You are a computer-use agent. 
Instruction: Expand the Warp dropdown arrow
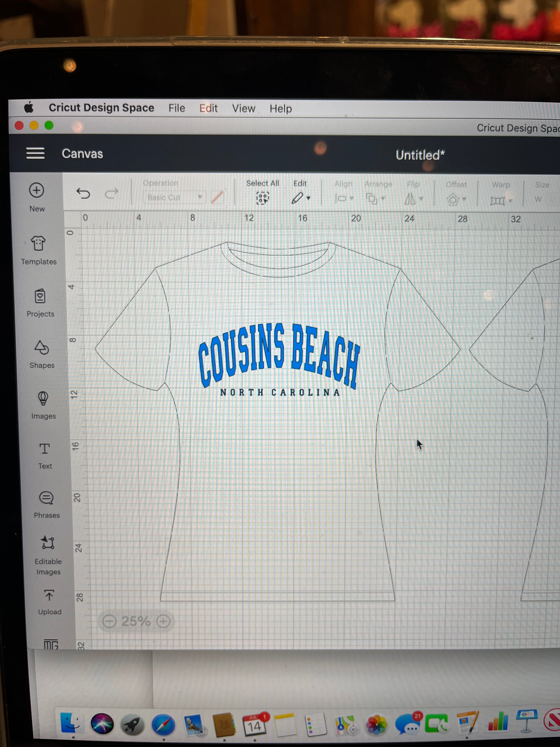tap(510, 201)
